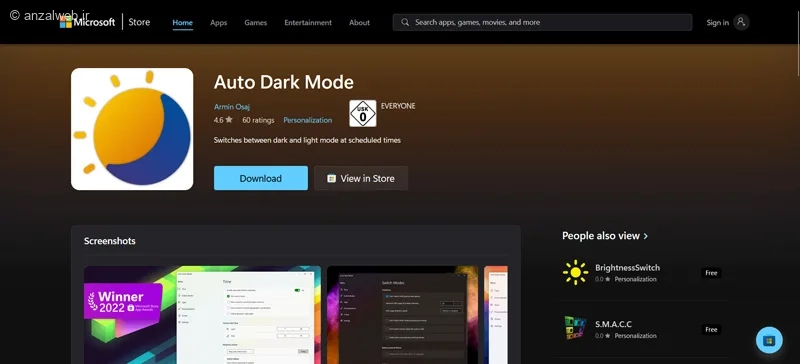800x364 pixels.
Task: Open the Store home link
Action: tap(139, 22)
